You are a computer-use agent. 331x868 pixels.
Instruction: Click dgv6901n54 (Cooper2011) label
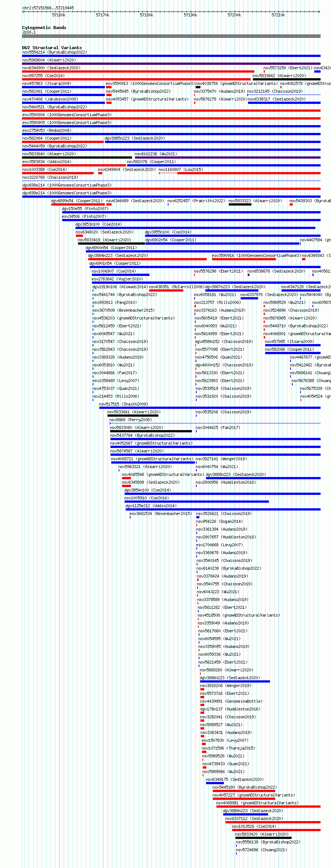click(115, 263)
